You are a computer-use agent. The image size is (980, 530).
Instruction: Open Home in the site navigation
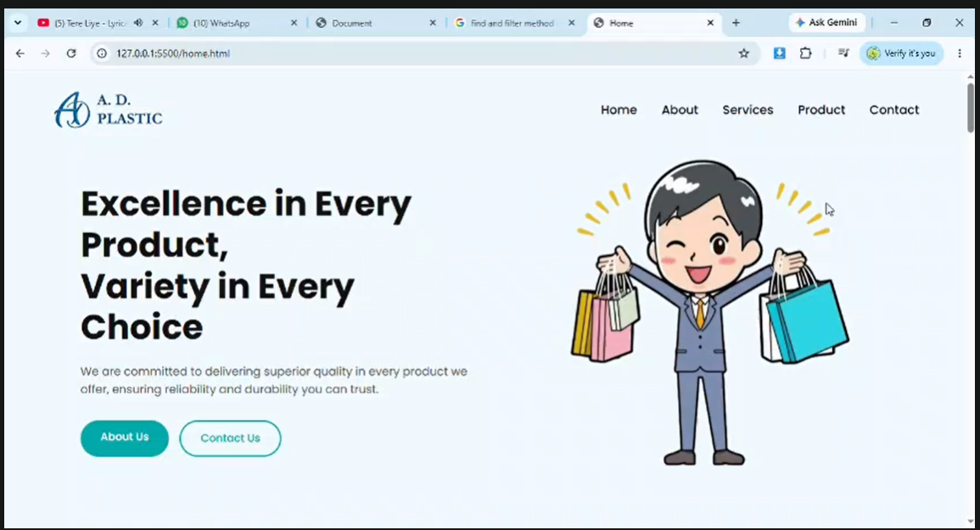point(619,110)
